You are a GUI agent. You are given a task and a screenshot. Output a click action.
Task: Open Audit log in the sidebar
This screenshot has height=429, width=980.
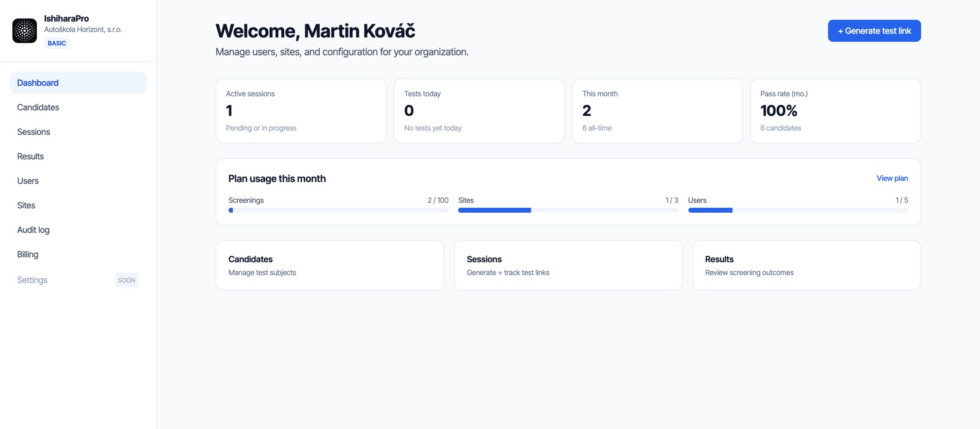click(78, 230)
